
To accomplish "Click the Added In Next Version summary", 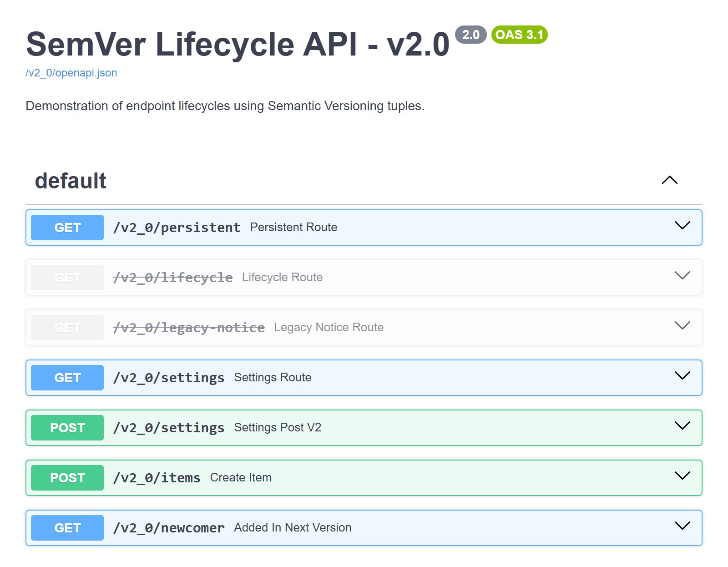I will [x=293, y=527].
